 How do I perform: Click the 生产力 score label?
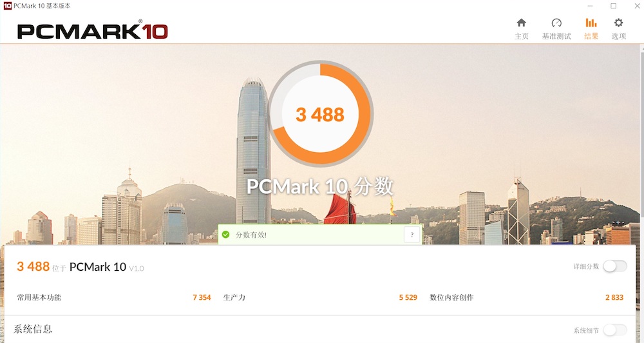point(234,297)
